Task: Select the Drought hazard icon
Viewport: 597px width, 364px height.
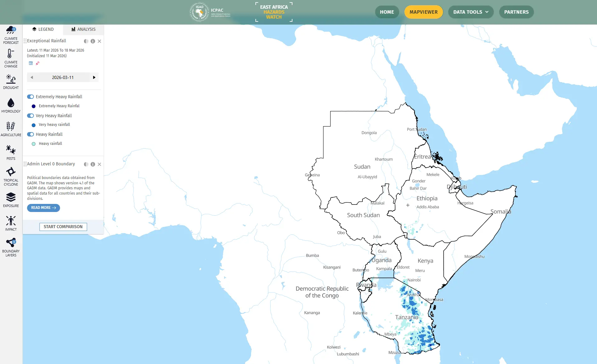Action: click(11, 82)
